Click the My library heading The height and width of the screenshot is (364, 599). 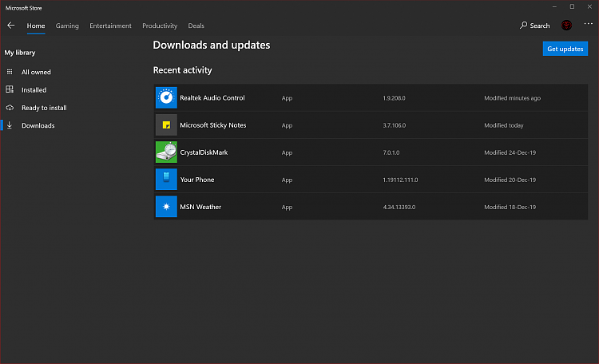20,53
